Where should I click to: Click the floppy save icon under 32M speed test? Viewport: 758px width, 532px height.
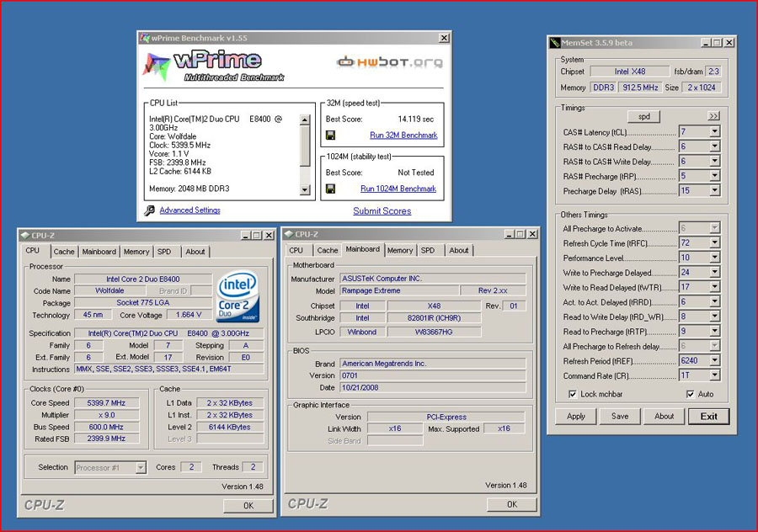click(331, 136)
